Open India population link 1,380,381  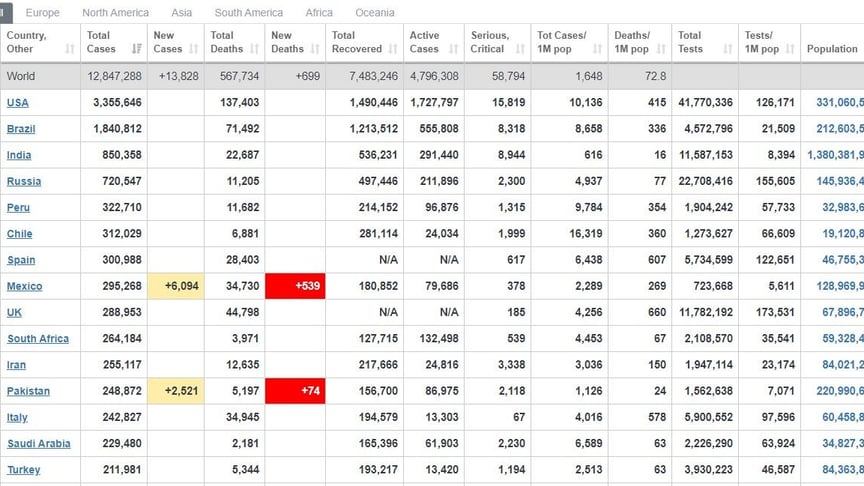point(835,155)
